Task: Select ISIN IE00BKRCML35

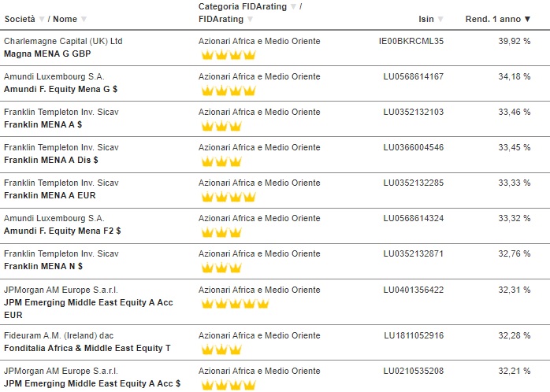Action: point(411,41)
